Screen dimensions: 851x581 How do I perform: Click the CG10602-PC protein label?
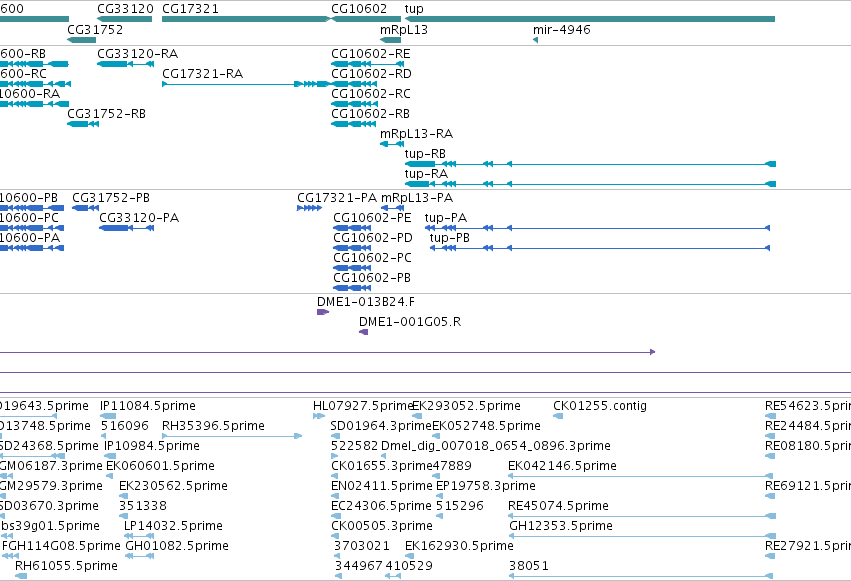pyautogui.click(x=372, y=258)
